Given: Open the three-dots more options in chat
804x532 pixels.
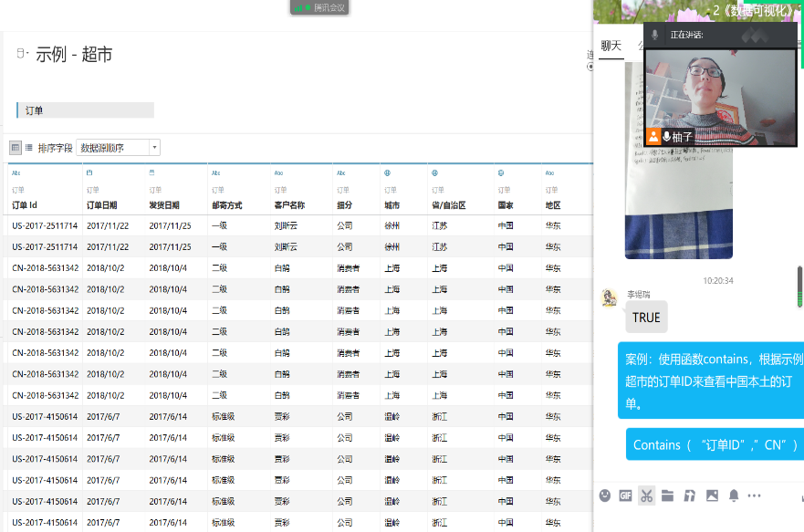Looking at the screenshot, I should [x=754, y=495].
